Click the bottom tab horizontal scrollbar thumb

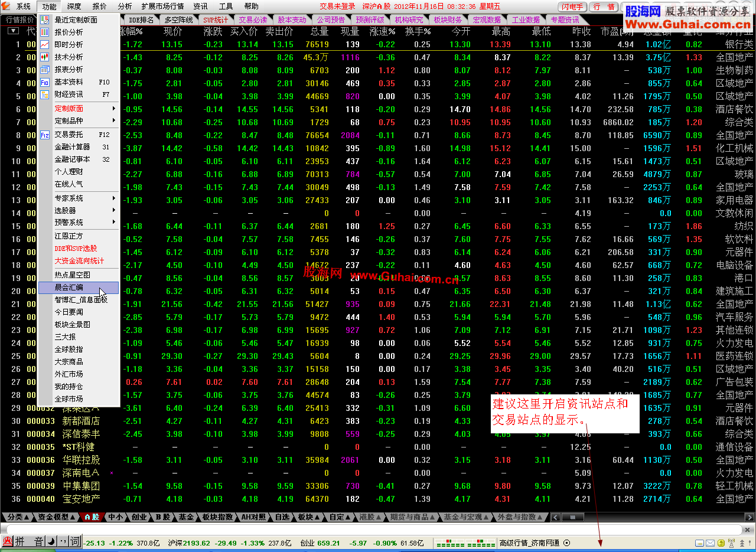pyautogui.click(x=573, y=517)
